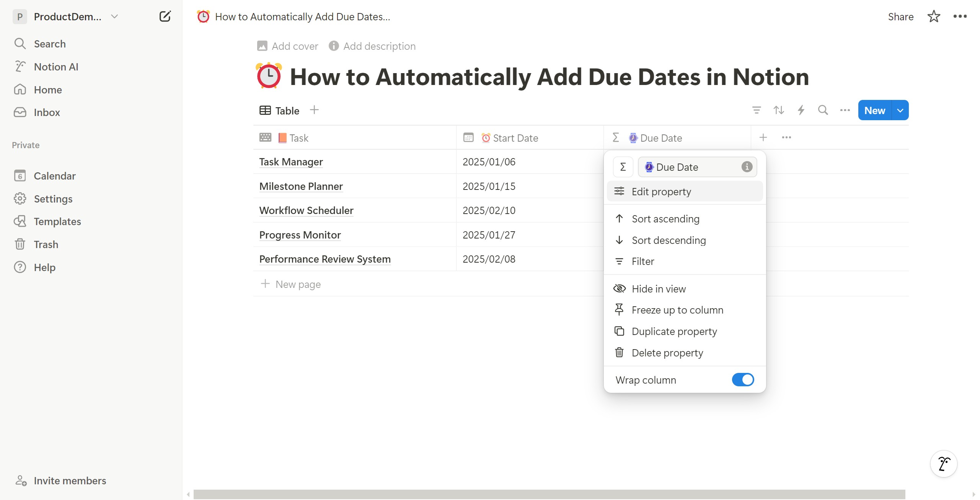Click the 2025/01/27 start date cell
Screen dimensions: 980x500
(530, 235)
